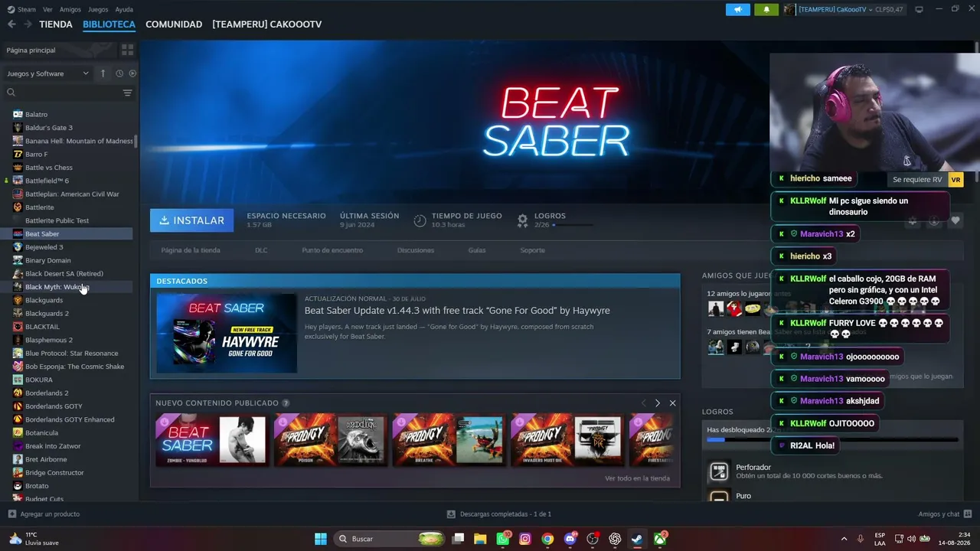
Task: Select Black Myth: Wukong in the list
Action: click(x=57, y=287)
